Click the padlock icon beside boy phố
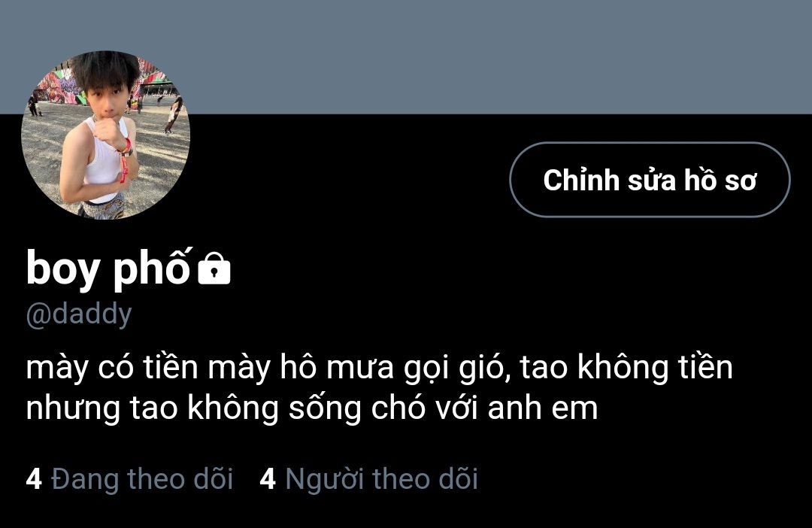Image resolution: width=812 pixels, height=528 pixels. [214, 268]
